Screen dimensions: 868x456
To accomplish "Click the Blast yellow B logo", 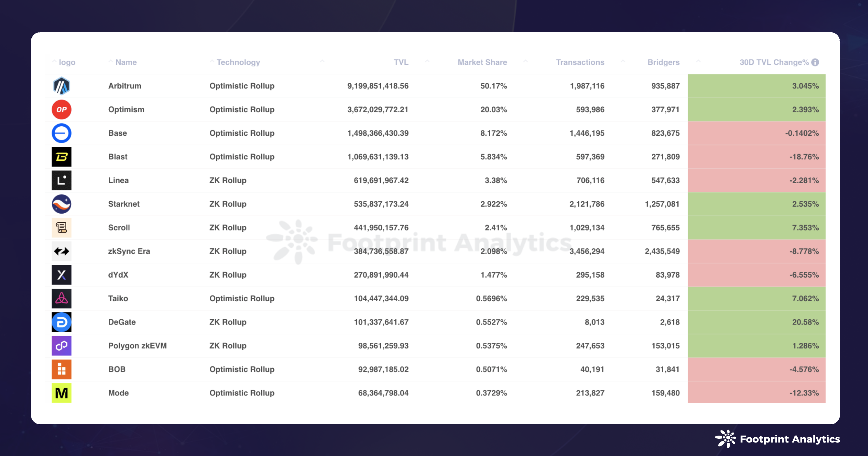I will 61,157.
